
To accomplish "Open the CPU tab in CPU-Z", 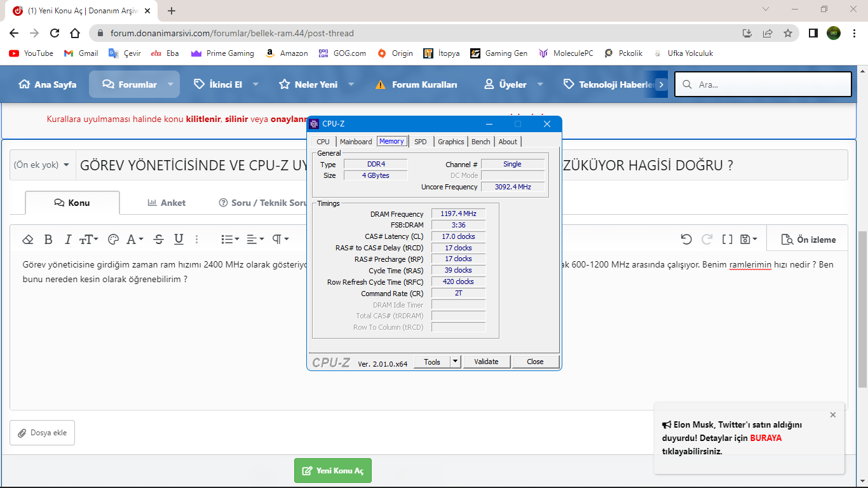I will click(x=323, y=142).
